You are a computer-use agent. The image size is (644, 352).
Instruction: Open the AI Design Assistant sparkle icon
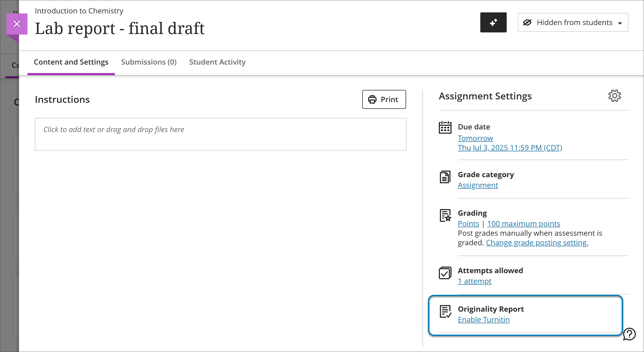click(493, 22)
